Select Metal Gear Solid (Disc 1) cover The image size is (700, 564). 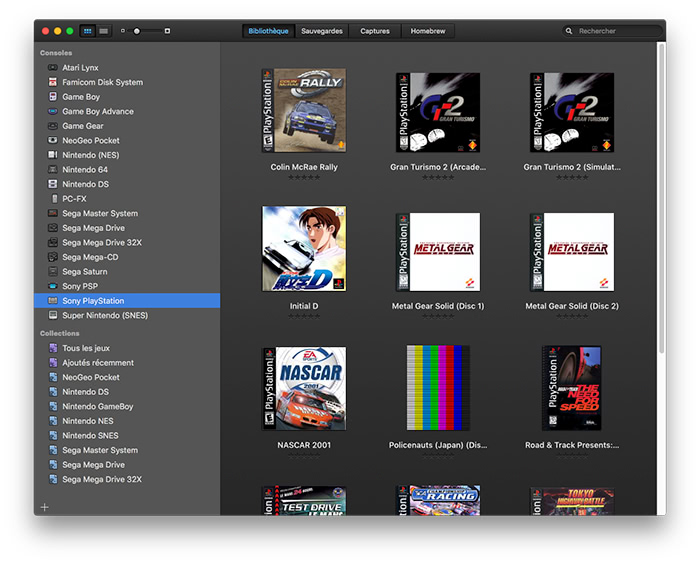click(x=438, y=252)
